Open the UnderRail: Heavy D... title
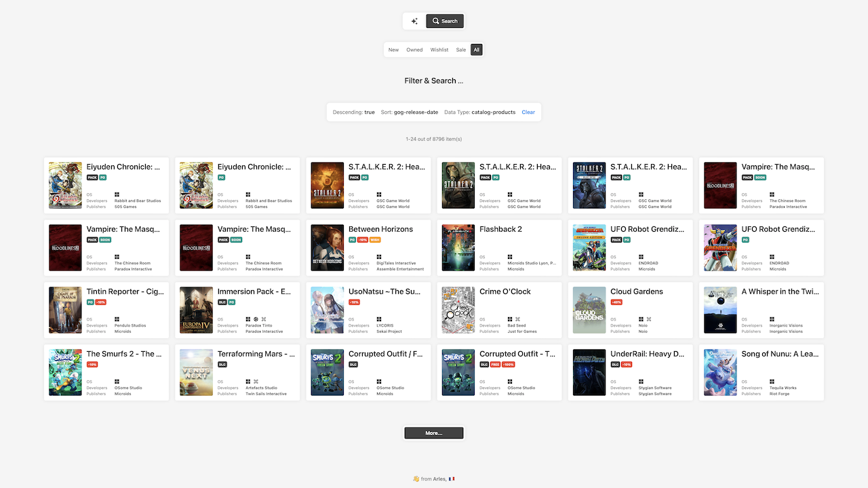This screenshot has width=868, height=488. [648, 354]
